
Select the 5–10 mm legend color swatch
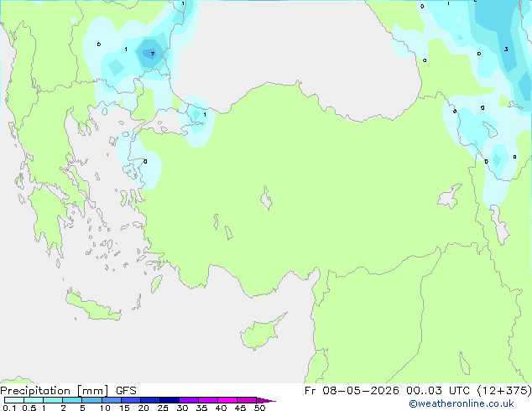point(91,400)
